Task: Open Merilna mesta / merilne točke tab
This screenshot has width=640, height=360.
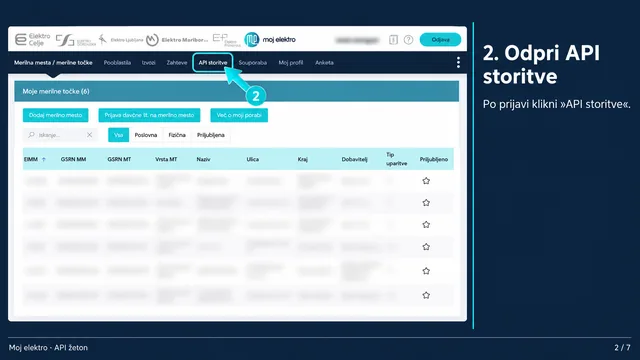Action: 53,62
